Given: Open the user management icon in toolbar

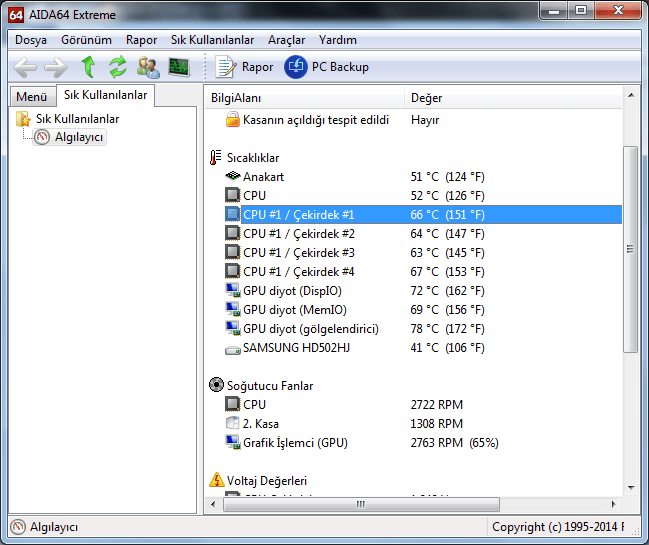Looking at the screenshot, I should click(148, 67).
